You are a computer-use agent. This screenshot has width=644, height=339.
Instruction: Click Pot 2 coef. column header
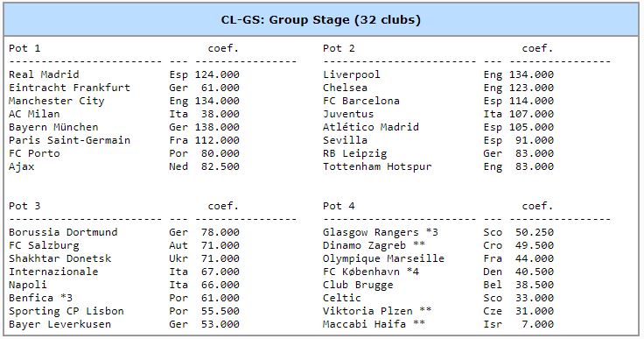coord(537,48)
